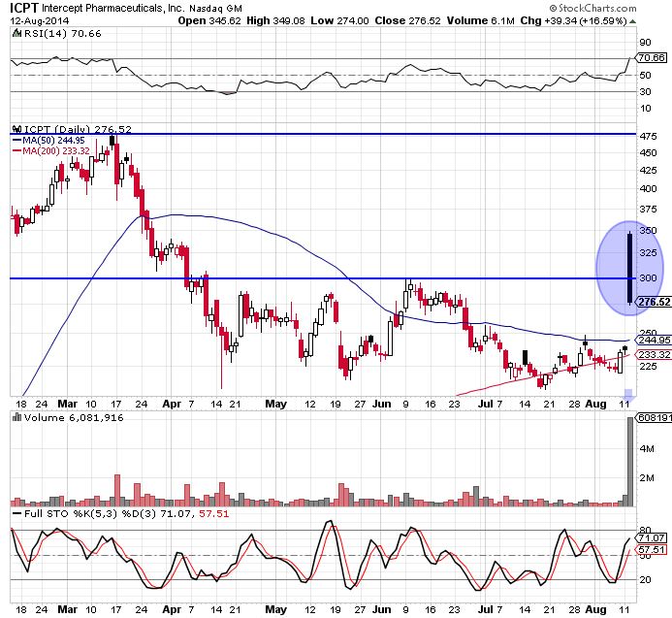Viewport: 672px width, 618px height.
Task: Click the 233.32 moving-average tag on axis
Action: point(654,355)
